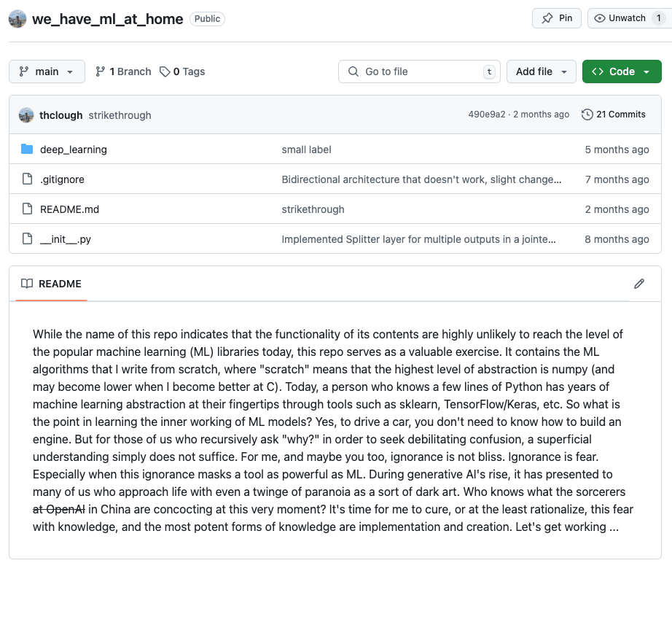The image size is (672, 617).
Task: Pin the we_have_ml_at_home repository
Action: pos(557,18)
